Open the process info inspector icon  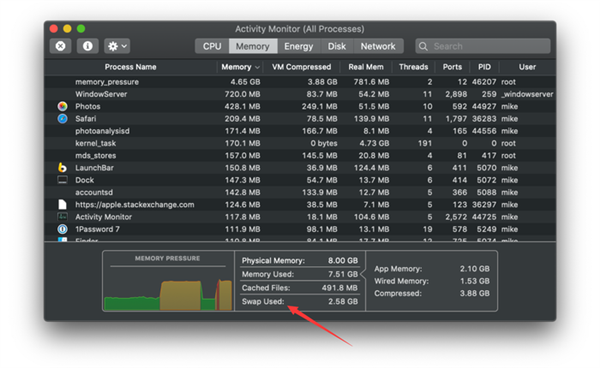[x=88, y=46]
